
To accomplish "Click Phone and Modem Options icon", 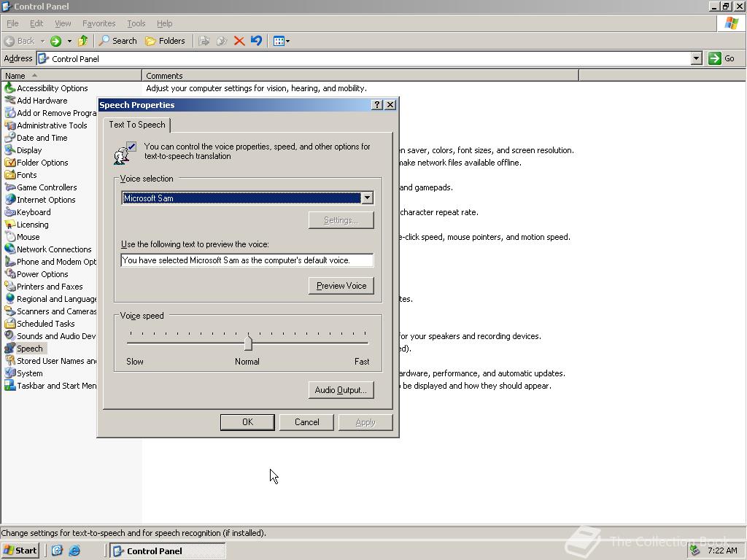I will [x=9, y=262].
